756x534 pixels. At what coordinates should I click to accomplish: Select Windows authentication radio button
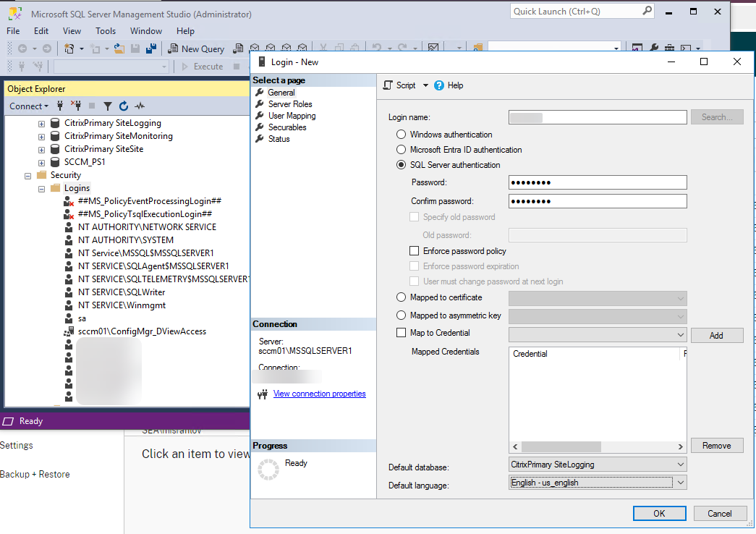click(401, 135)
